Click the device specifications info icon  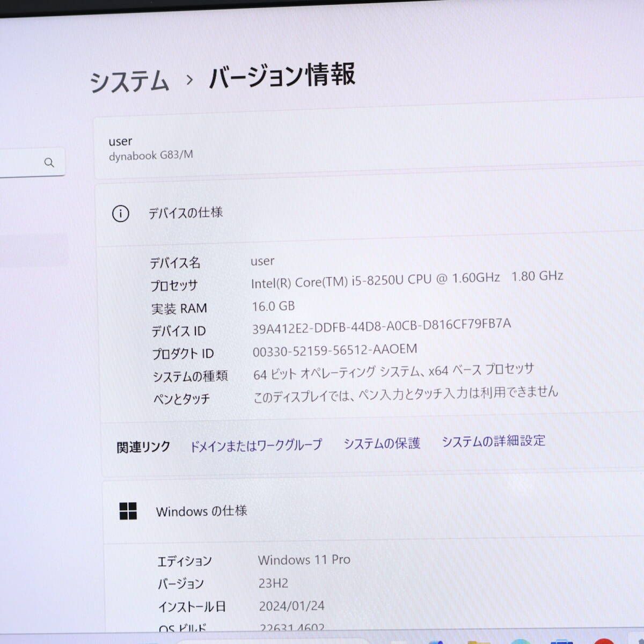[x=120, y=214]
